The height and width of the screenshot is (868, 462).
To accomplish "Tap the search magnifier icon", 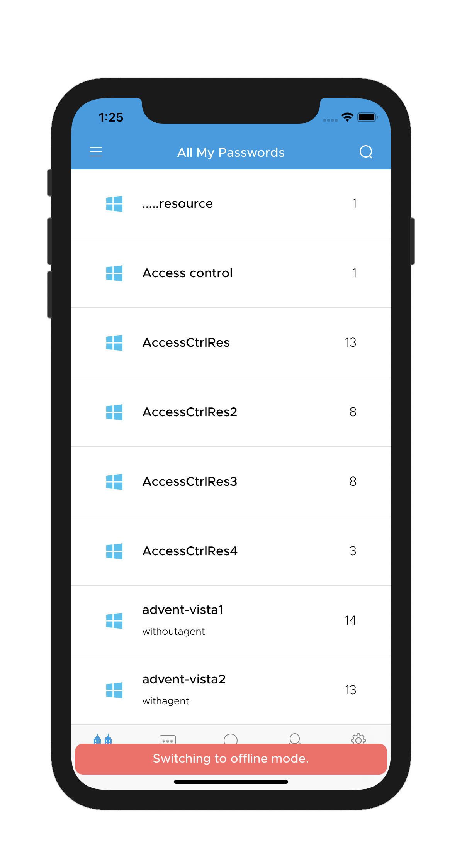I will 366,152.
